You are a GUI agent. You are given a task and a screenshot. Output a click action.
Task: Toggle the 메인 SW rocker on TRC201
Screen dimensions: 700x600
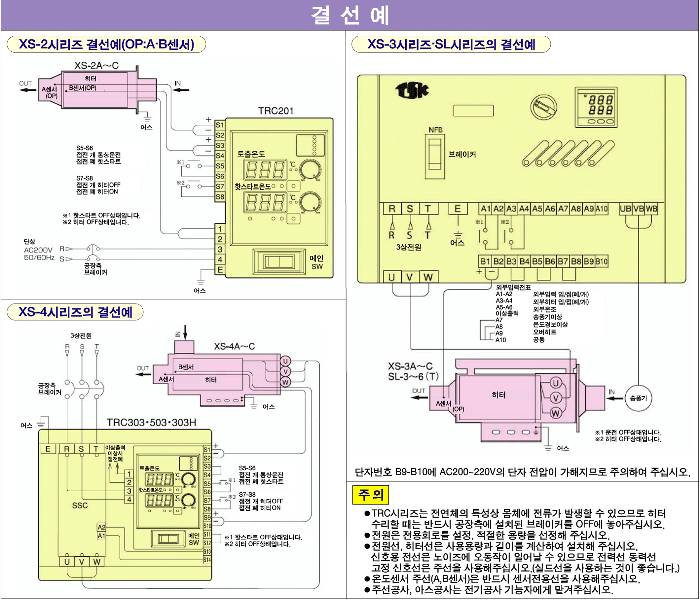(279, 262)
